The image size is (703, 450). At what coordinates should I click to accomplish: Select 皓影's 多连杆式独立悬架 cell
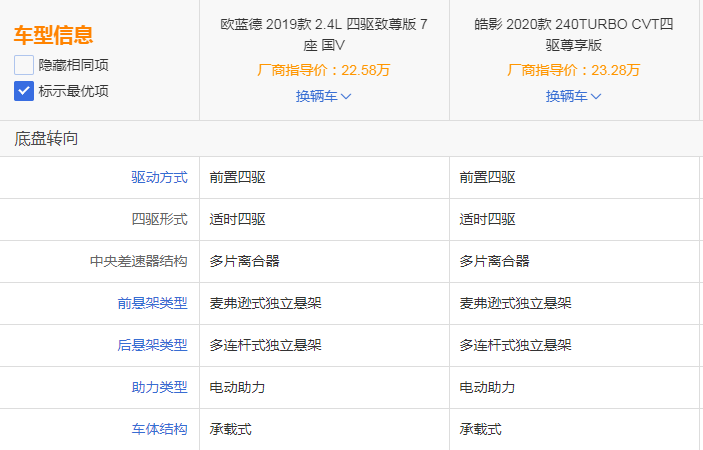click(515, 345)
